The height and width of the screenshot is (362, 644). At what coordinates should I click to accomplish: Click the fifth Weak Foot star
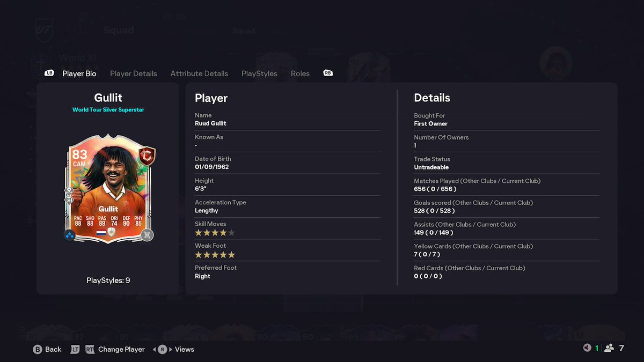(231, 254)
